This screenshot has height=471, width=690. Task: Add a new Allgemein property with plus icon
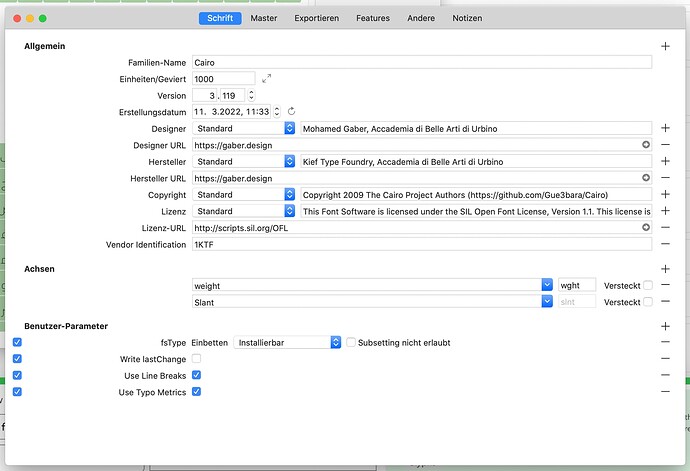665,46
